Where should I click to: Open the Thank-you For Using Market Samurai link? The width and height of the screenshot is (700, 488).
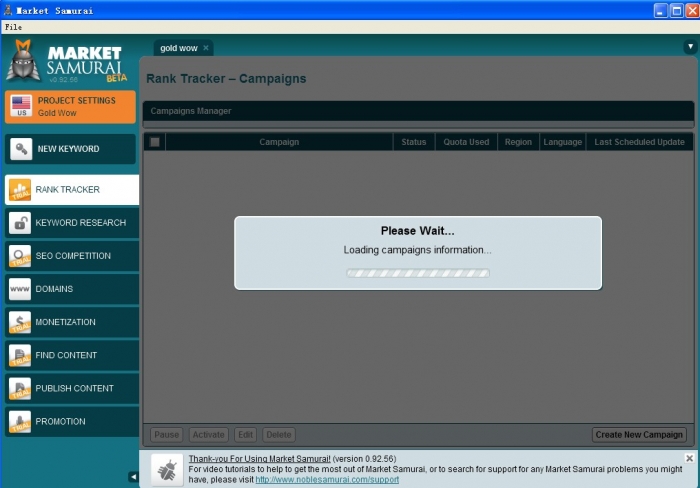[x=259, y=459]
